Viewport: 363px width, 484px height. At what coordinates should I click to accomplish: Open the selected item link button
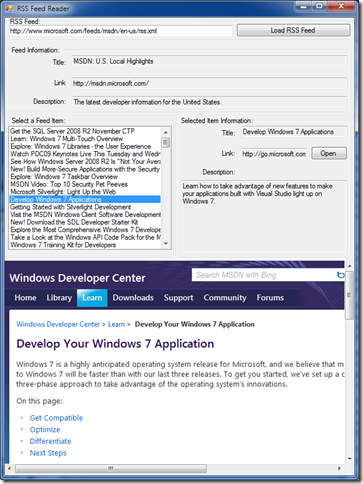click(329, 153)
